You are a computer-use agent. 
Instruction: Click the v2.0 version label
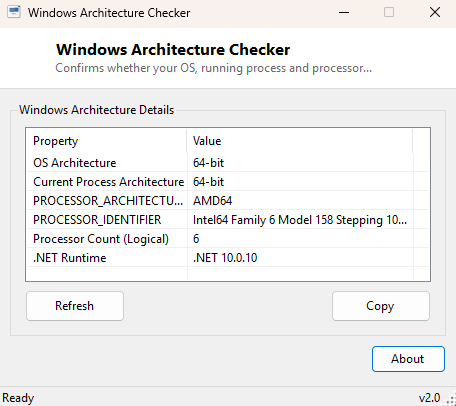[x=430, y=398]
